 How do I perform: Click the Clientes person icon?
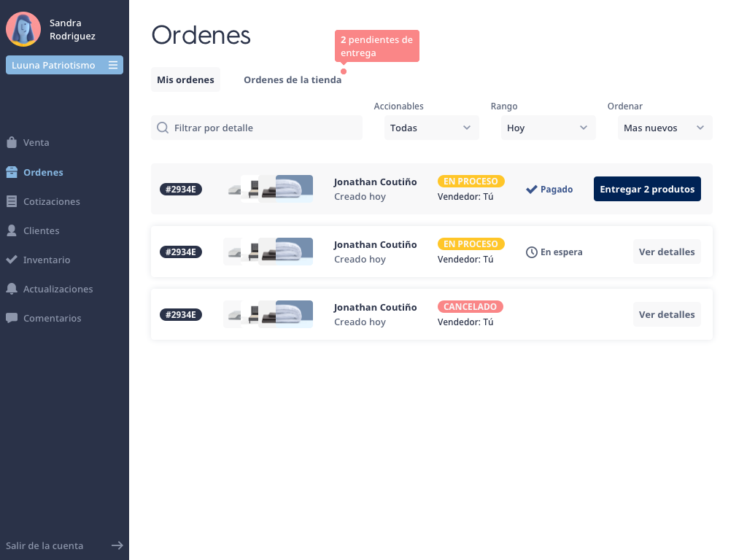[12, 230]
